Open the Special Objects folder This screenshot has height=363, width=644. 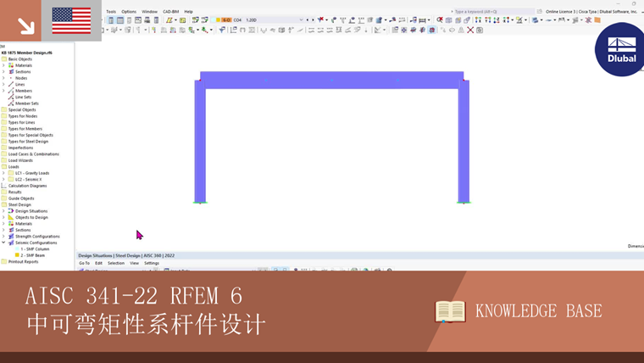[22, 109]
